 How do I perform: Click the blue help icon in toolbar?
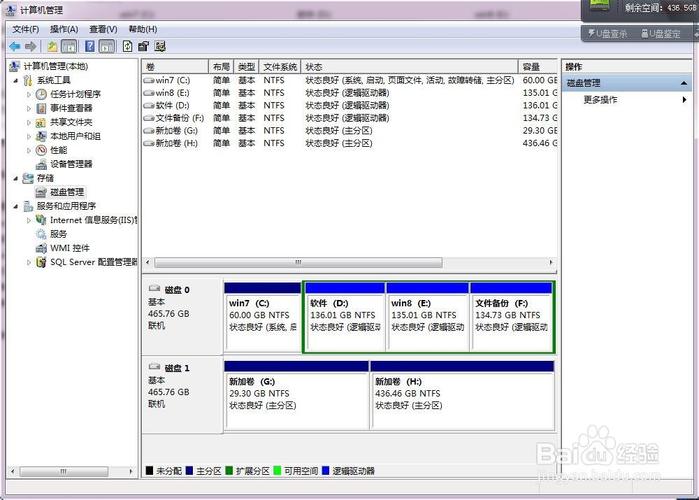click(x=90, y=46)
